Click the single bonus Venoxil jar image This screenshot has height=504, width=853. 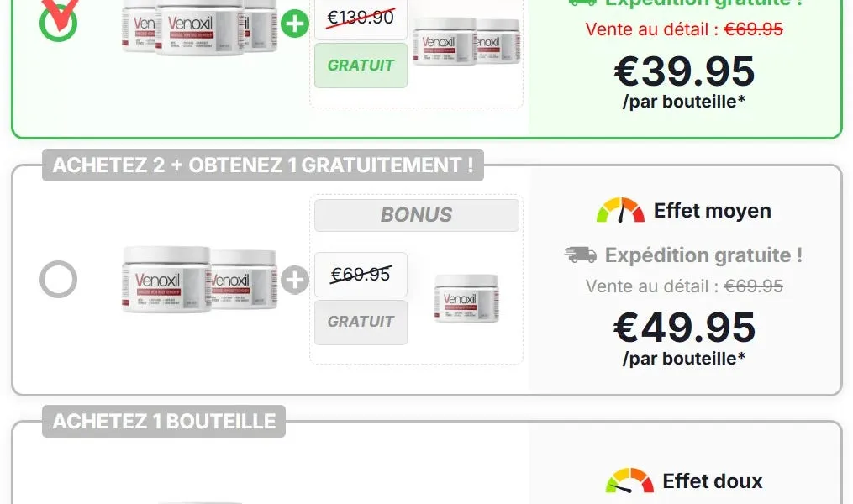coord(466,297)
